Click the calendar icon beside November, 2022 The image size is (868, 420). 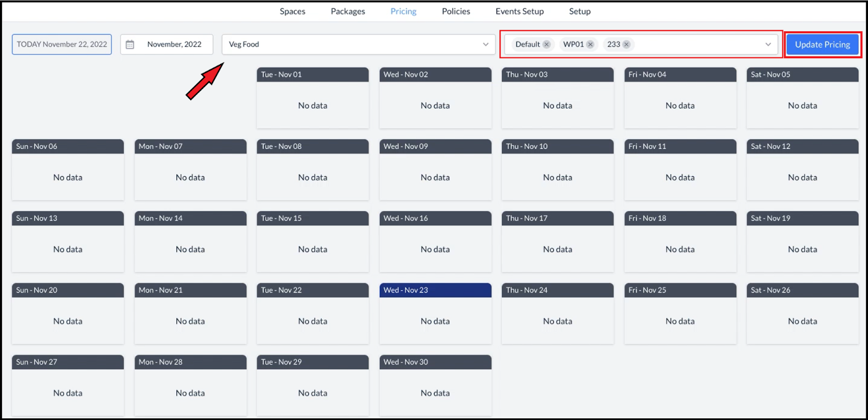(x=130, y=44)
